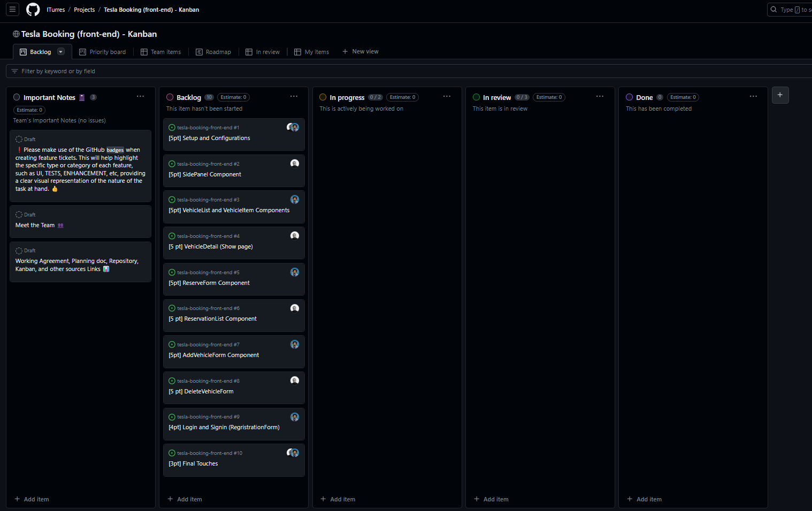Open the Backlog view tab dropdown arrow

click(x=61, y=52)
